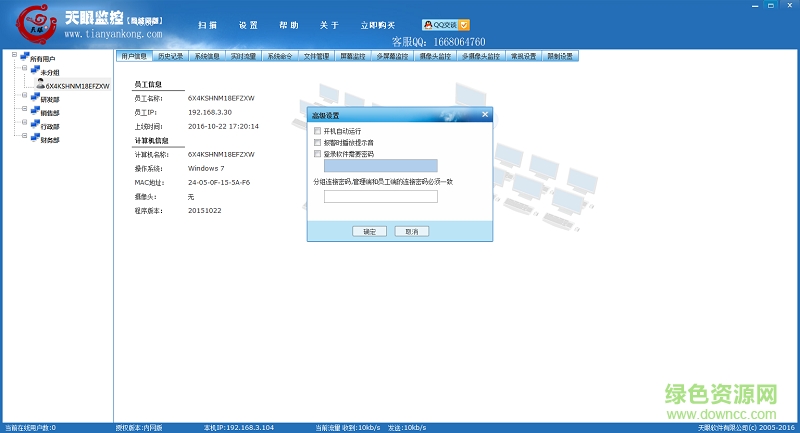Screen dimensions: 800x433
Task: Open the yellow dropdown arrow beside QQ交谈
Action: (464, 25)
